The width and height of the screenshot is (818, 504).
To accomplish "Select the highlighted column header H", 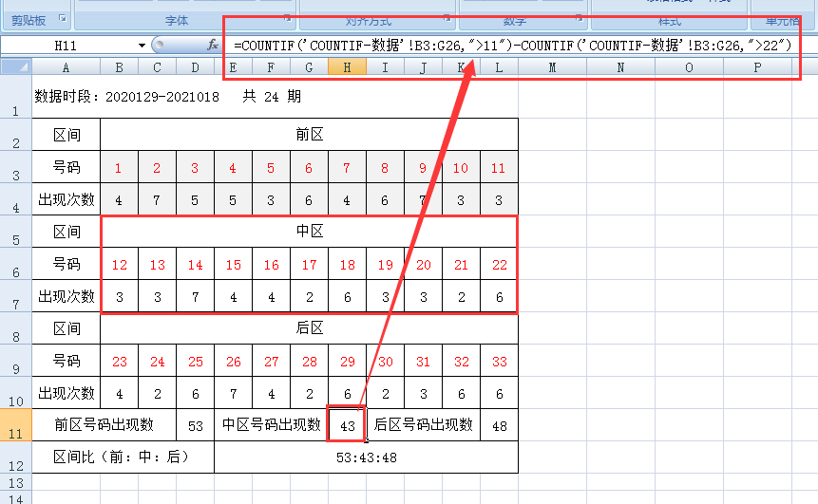I will [x=347, y=67].
